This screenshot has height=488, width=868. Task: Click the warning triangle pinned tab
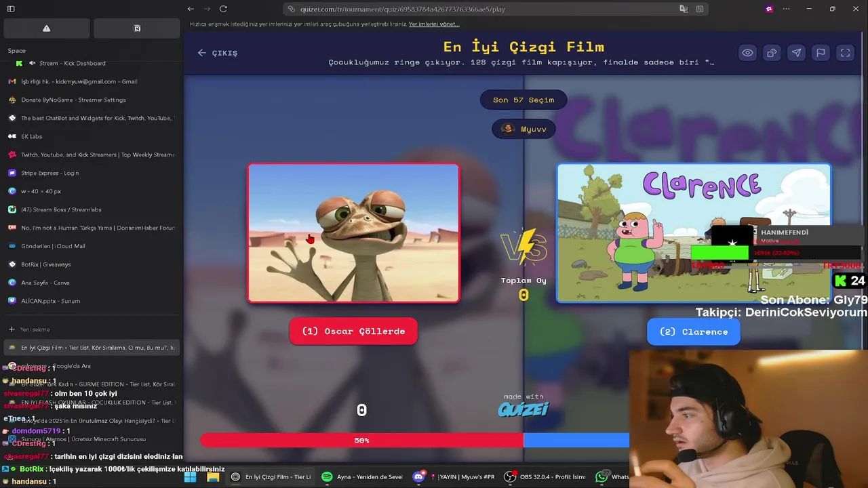point(46,28)
